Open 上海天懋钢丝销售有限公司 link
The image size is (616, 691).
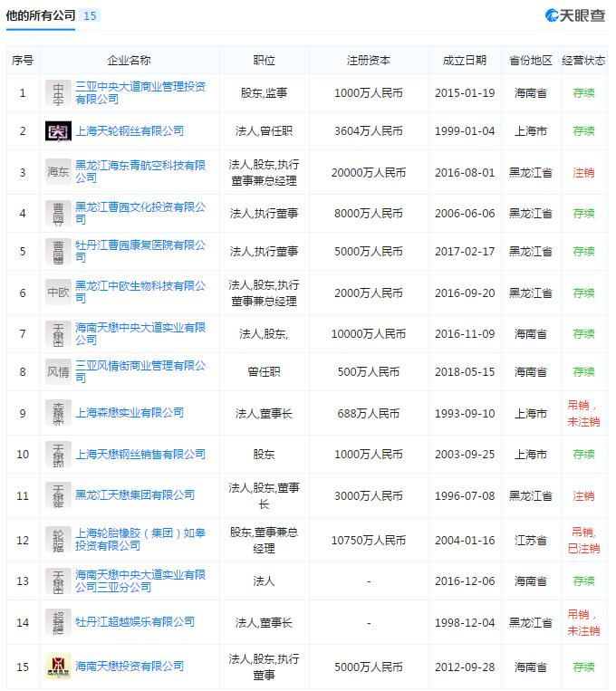point(140,454)
